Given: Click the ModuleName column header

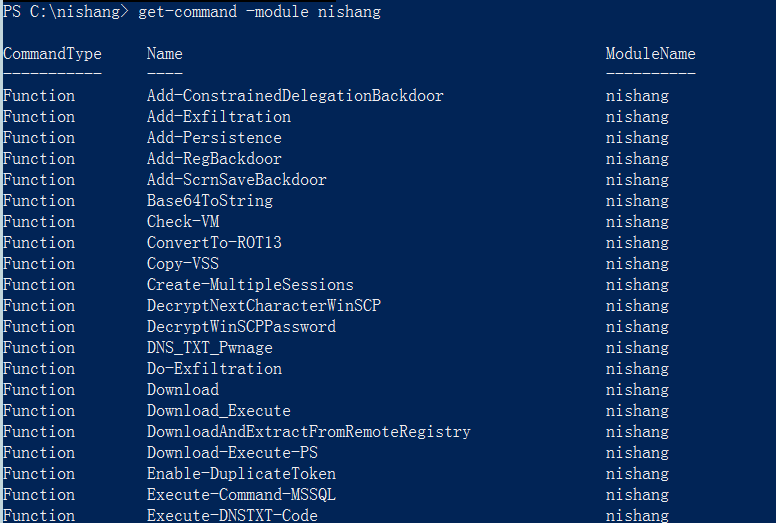Looking at the screenshot, I should (x=650, y=53).
